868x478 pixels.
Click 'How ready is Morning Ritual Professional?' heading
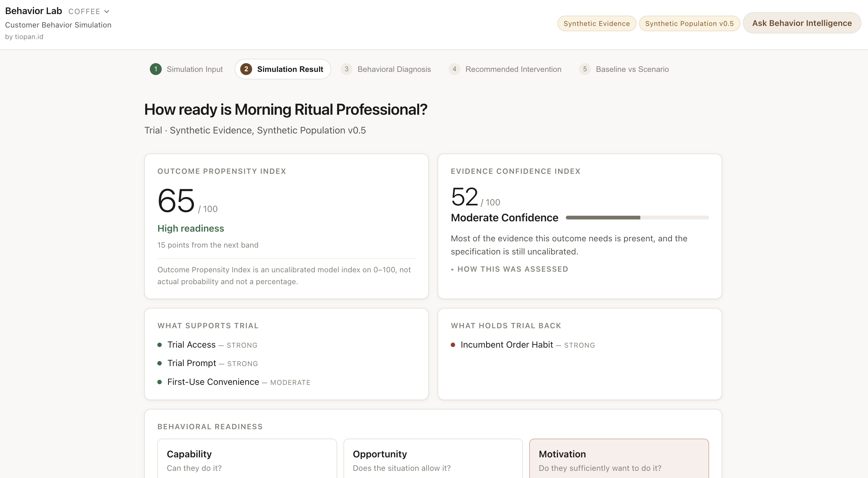click(286, 109)
